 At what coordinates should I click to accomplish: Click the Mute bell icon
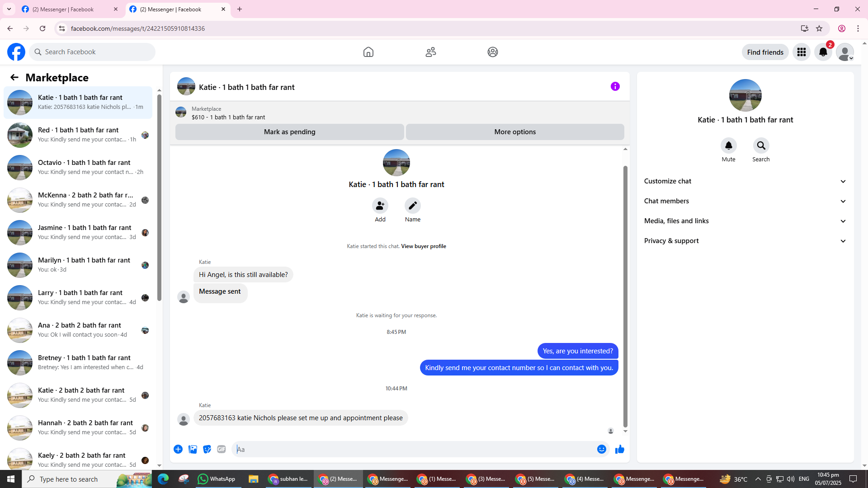(x=728, y=145)
